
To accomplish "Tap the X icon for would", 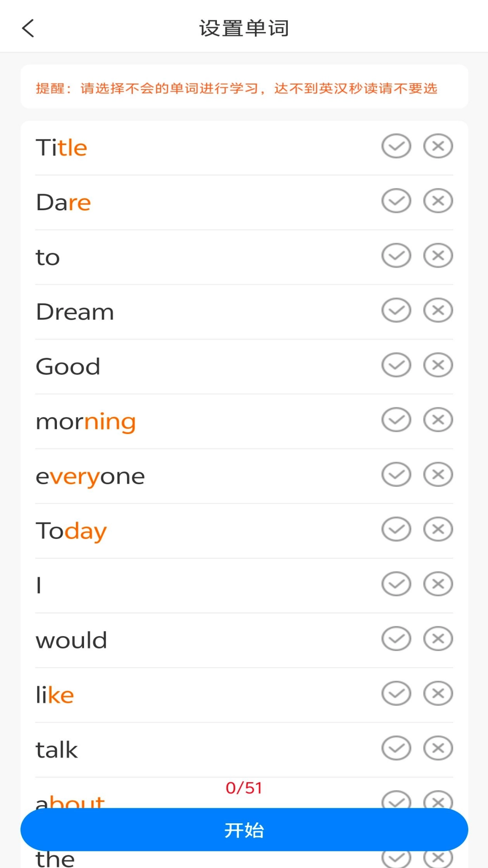I will [438, 638].
